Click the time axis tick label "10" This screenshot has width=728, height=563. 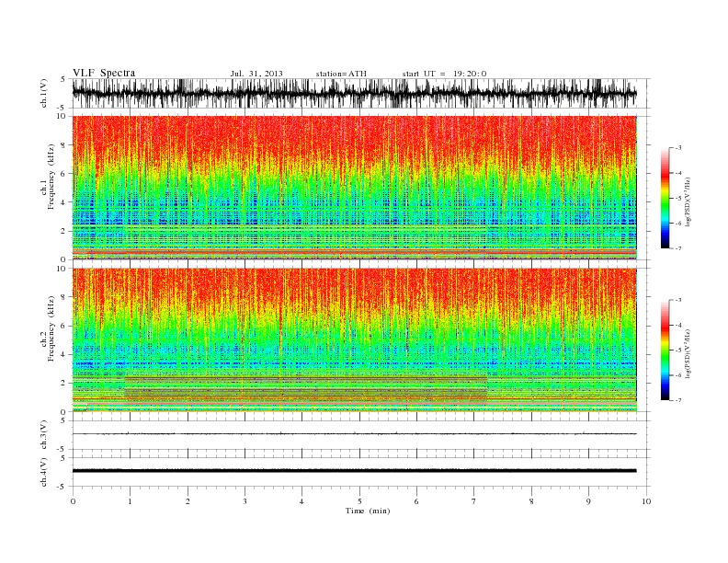[646, 501]
